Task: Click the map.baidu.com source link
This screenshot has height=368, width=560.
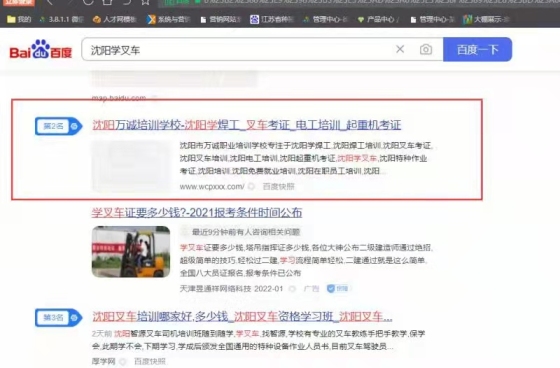Action: pyautogui.click(x=119, y=98)
